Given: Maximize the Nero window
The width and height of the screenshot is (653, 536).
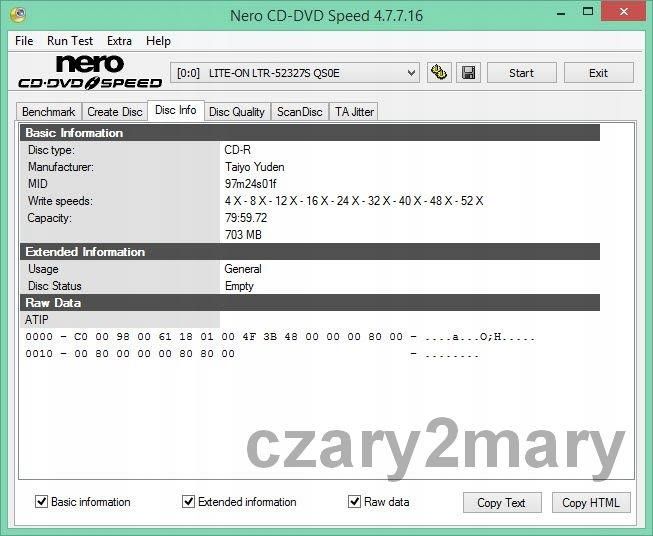Looking at the screenshot, I should click(588, 12).
